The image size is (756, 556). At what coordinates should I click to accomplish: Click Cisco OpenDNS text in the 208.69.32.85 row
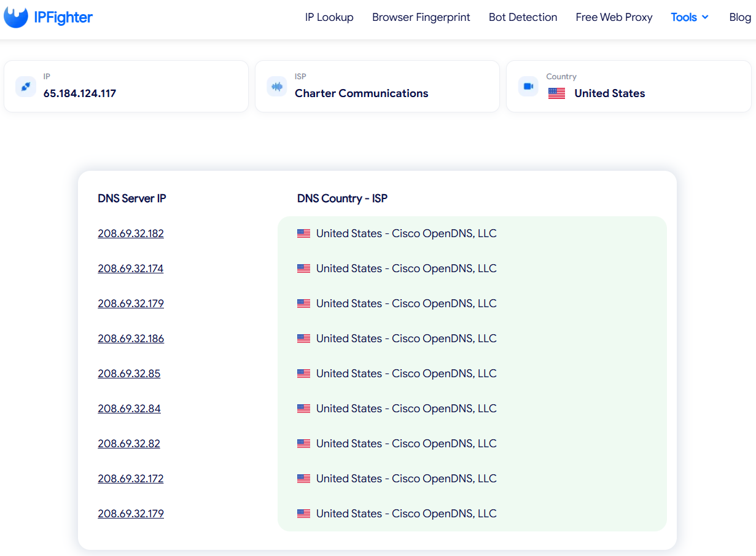click(x=444, y=374)
